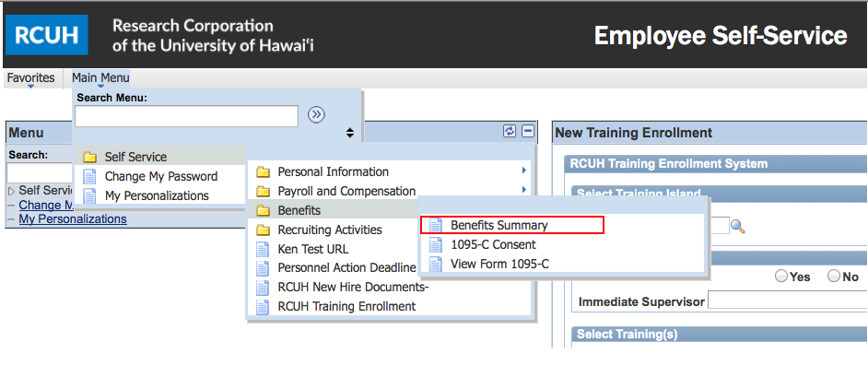The image size is (868, 389).
Task: Open Ken Test URL menu entry
Action: point(313,249)
